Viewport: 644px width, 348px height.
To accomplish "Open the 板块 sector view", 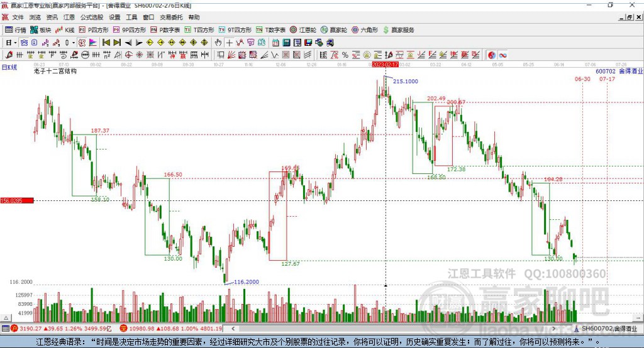I will pyautogui.click(x=40, y=30).
